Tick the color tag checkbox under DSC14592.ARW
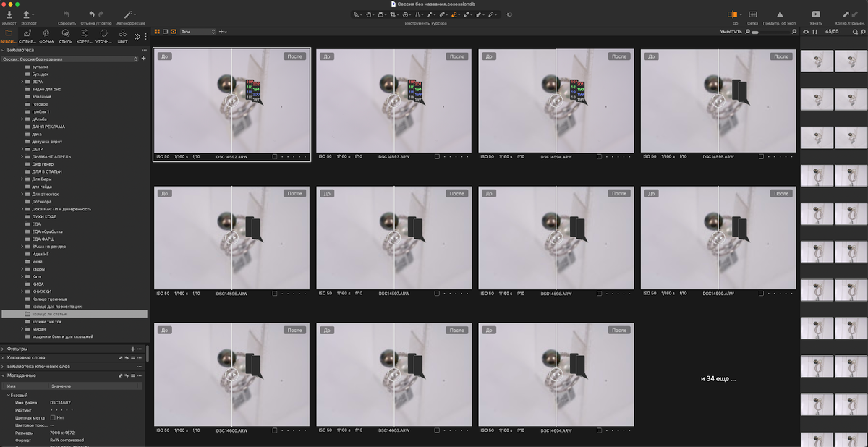 click(275, 156)
